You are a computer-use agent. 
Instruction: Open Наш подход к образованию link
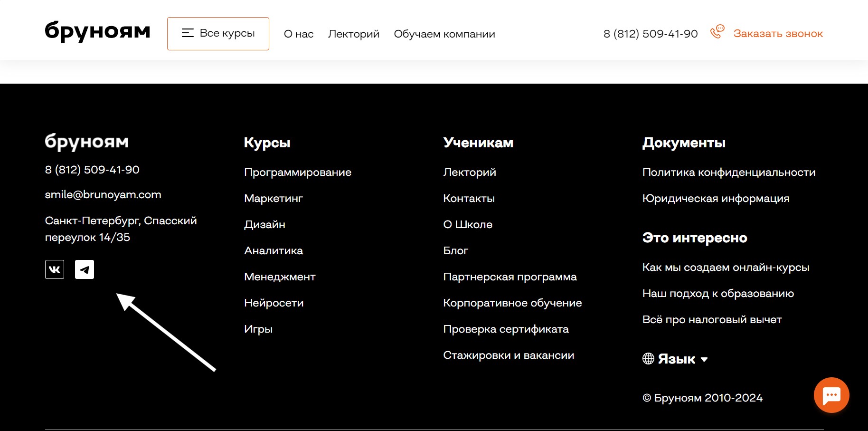coord(718,294)
